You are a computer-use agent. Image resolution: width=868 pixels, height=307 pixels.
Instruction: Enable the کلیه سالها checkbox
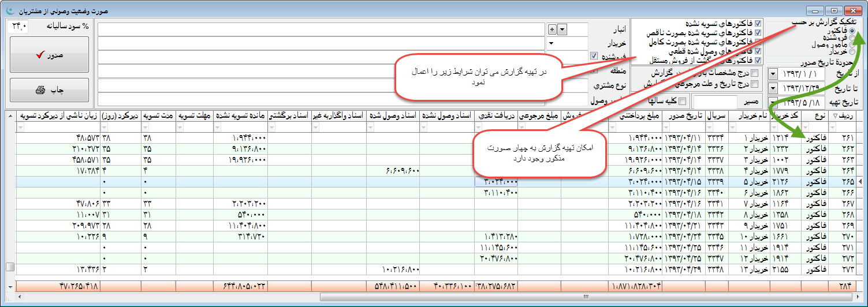pos(683,102)
